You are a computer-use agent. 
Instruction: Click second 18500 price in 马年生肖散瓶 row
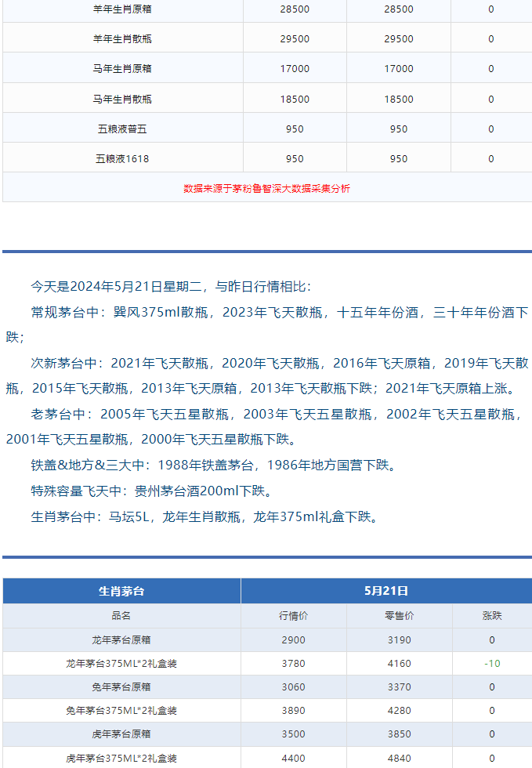tap(399, 99)
